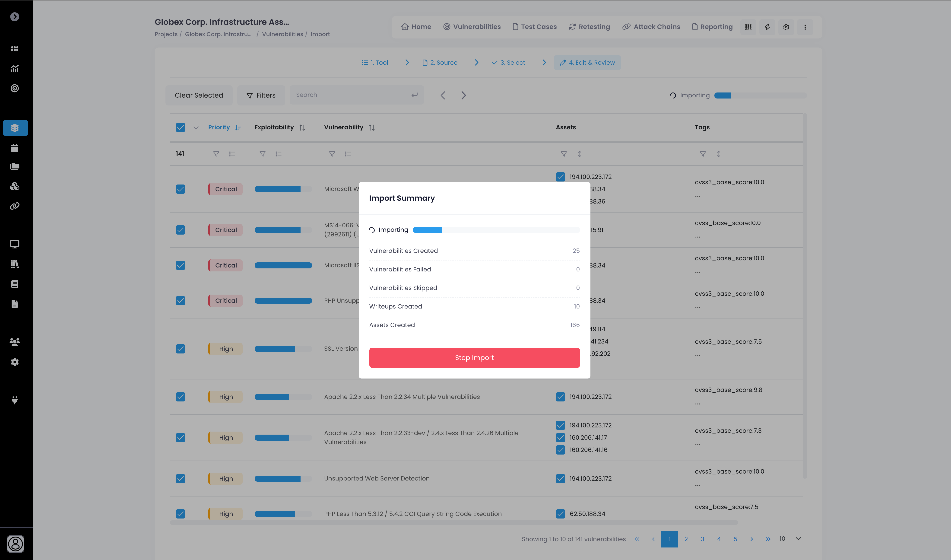The image size is (951, 560).
Task: Click the Clear Selected button
Action: click(199, 95)
